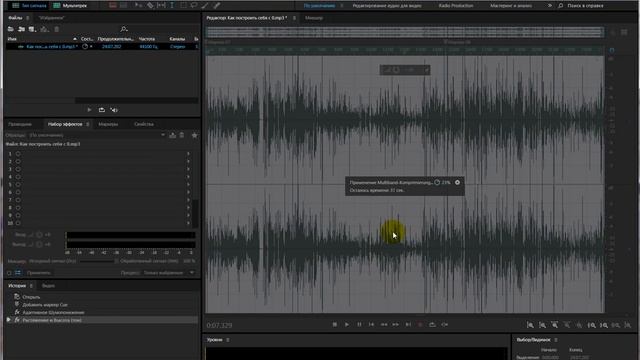640x360 pixels.
Task: Click the Play transport button
Action: (347, 324)
